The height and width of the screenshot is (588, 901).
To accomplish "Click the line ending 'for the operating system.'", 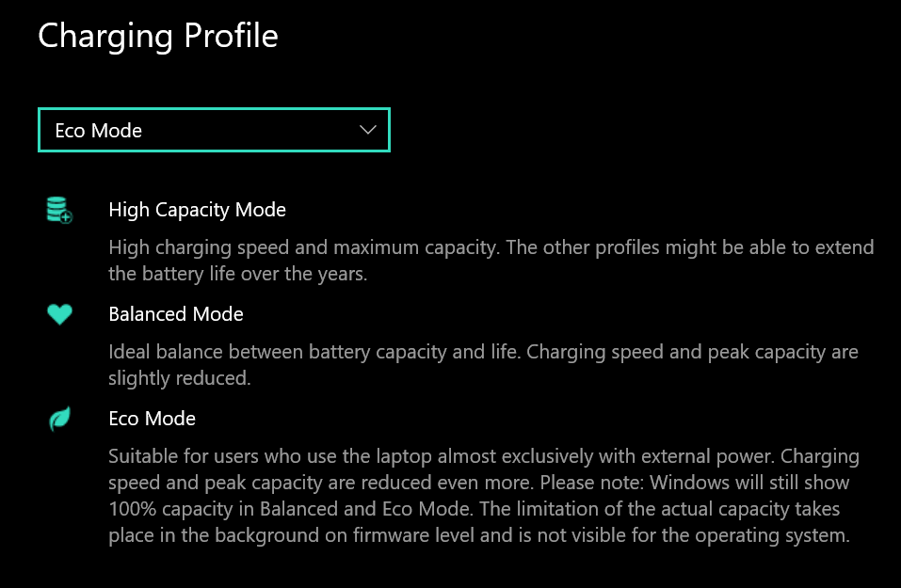I will [x=479, y=535].
